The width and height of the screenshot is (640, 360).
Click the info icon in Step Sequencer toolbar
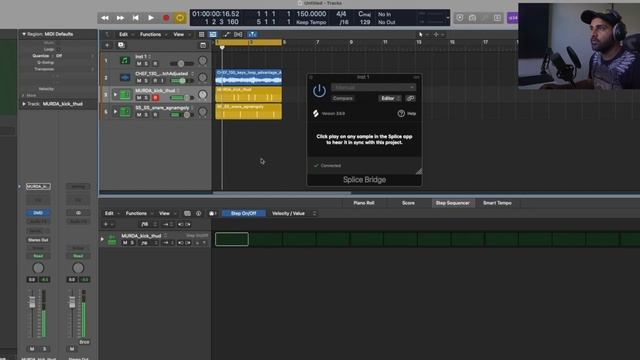coord(198,213)
